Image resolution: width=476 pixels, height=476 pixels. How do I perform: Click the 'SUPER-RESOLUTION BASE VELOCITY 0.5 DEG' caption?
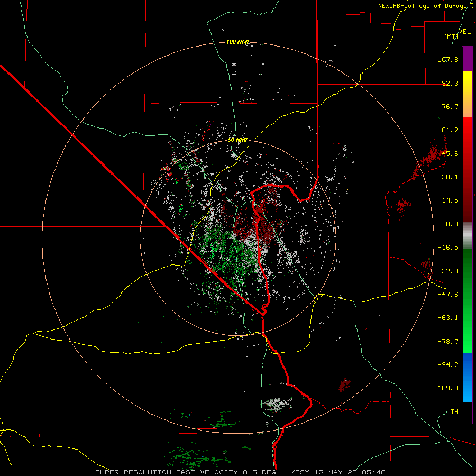186,472
